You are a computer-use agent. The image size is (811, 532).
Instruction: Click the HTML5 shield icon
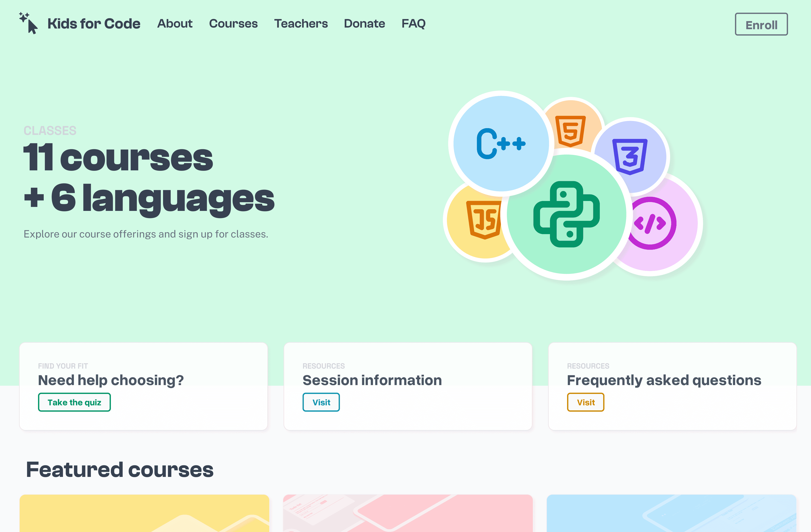pos(570,131)
